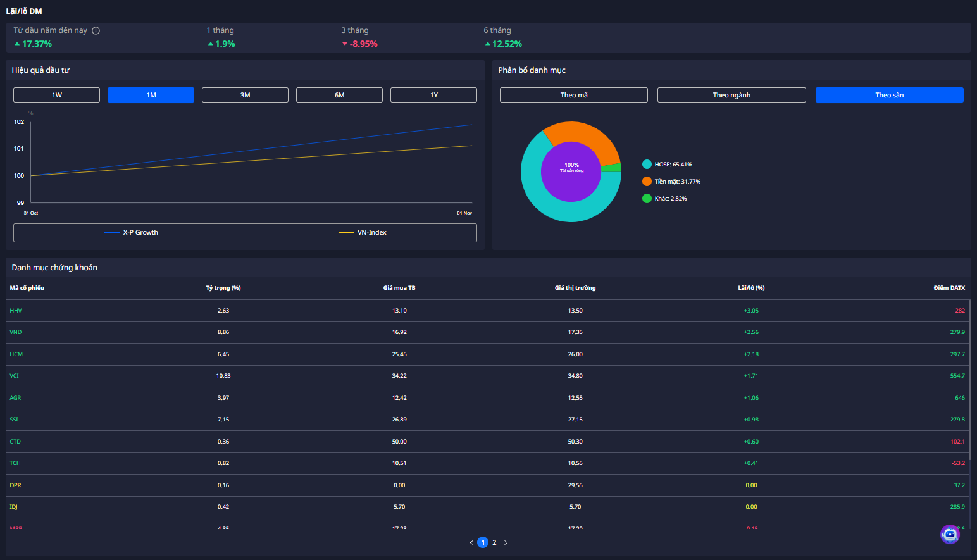Select the 3M tab in Hiệu quả đầu tư
This screenshot has width=977, height=560.
245,94
